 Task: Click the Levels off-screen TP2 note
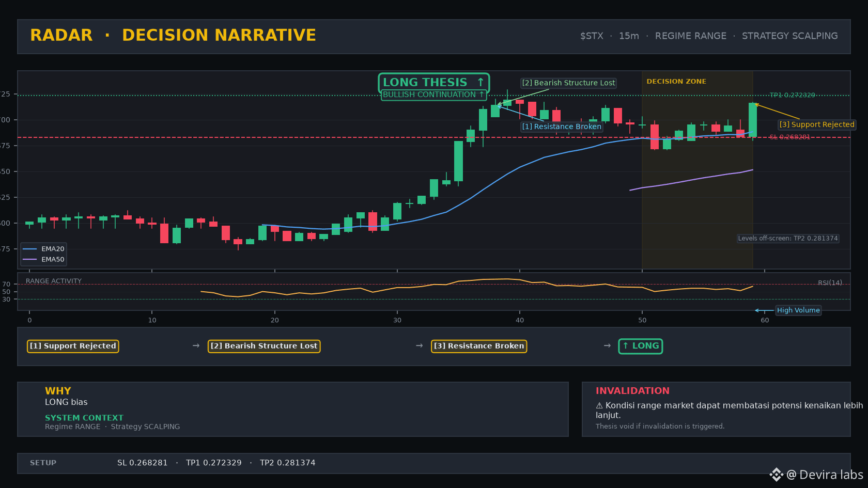788,239
